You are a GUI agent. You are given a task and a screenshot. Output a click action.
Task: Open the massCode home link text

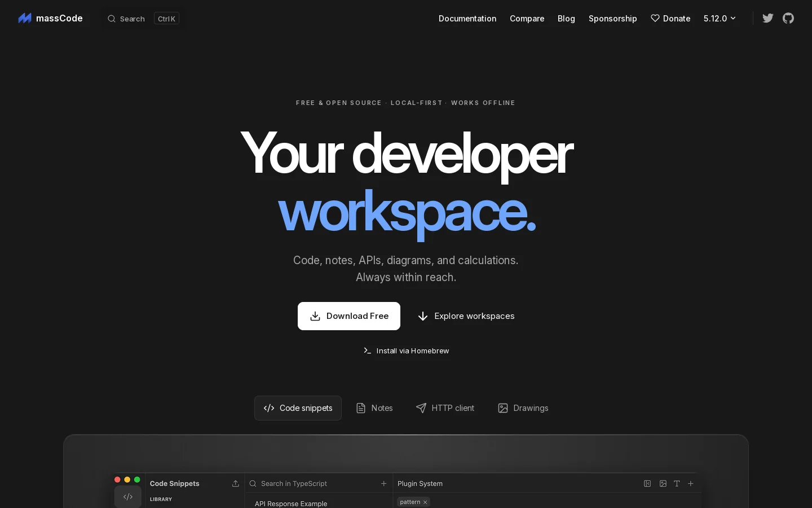pyautogui.click(x=59, y=18)
